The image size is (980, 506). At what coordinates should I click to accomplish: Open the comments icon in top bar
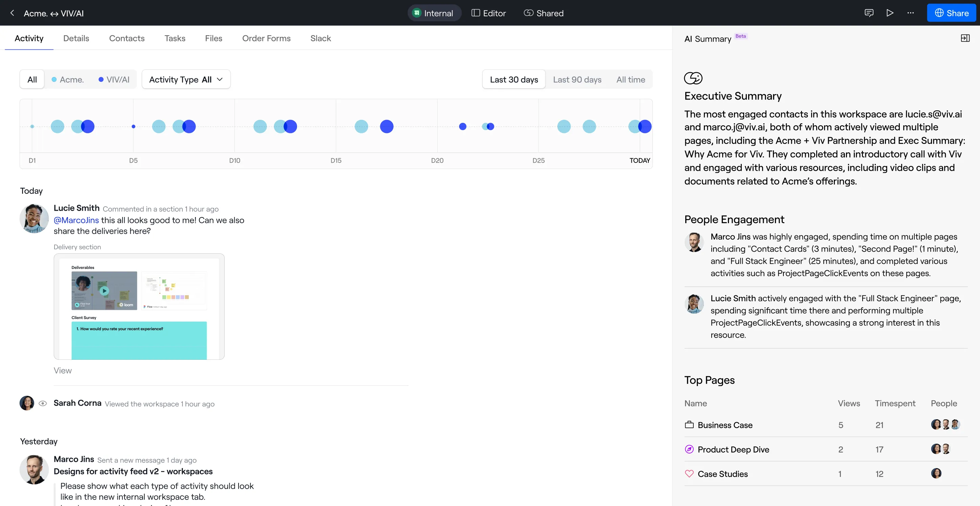(869, 13)
